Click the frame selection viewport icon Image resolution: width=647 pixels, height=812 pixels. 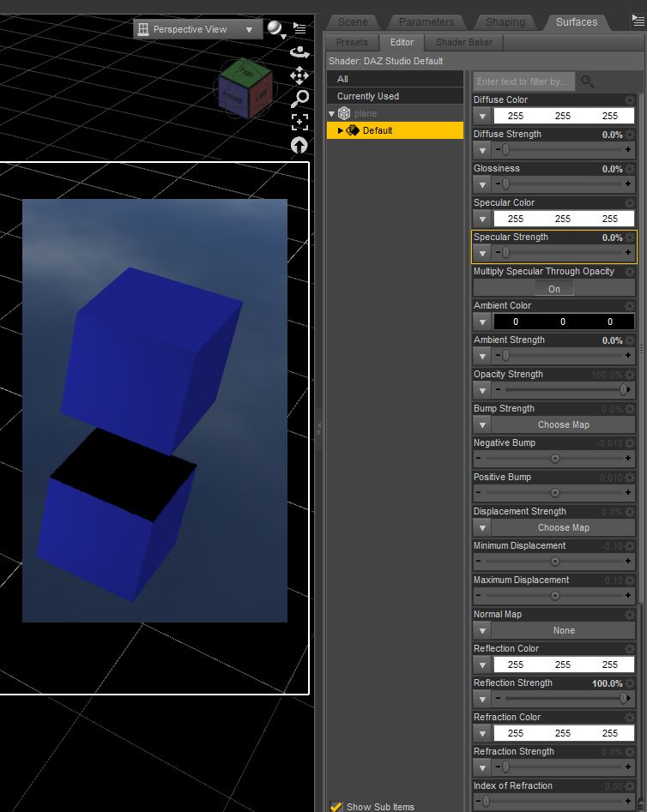point(299,122)
